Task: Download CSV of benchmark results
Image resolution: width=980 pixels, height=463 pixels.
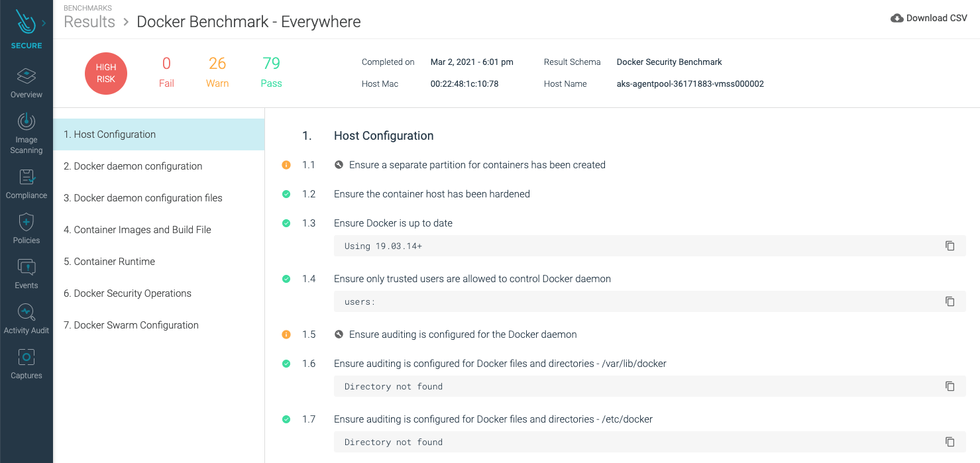Action: point(929,18)
